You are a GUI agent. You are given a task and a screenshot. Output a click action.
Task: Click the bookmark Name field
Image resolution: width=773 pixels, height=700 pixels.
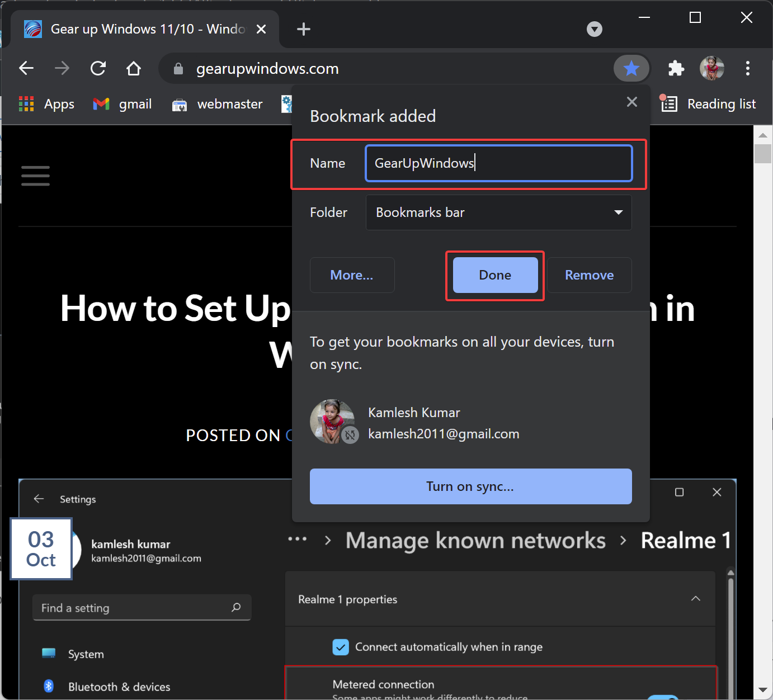tap(499, 163)
